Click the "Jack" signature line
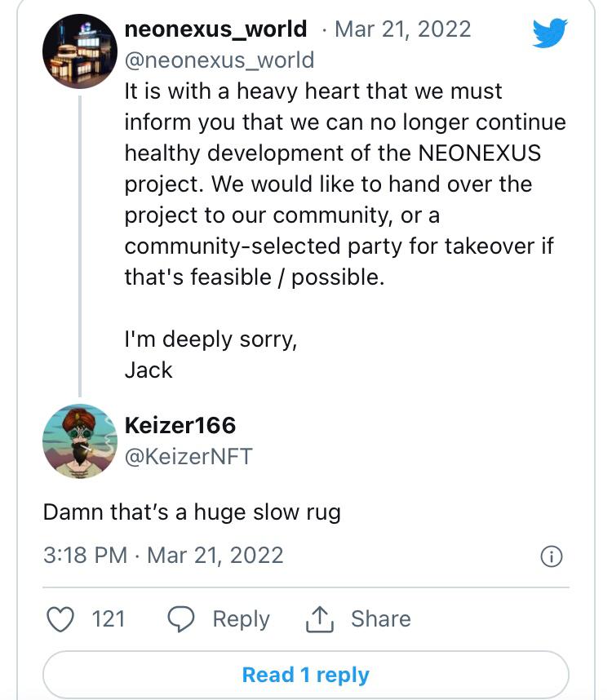The image size is (612, 700). click(x=149, y=370)
